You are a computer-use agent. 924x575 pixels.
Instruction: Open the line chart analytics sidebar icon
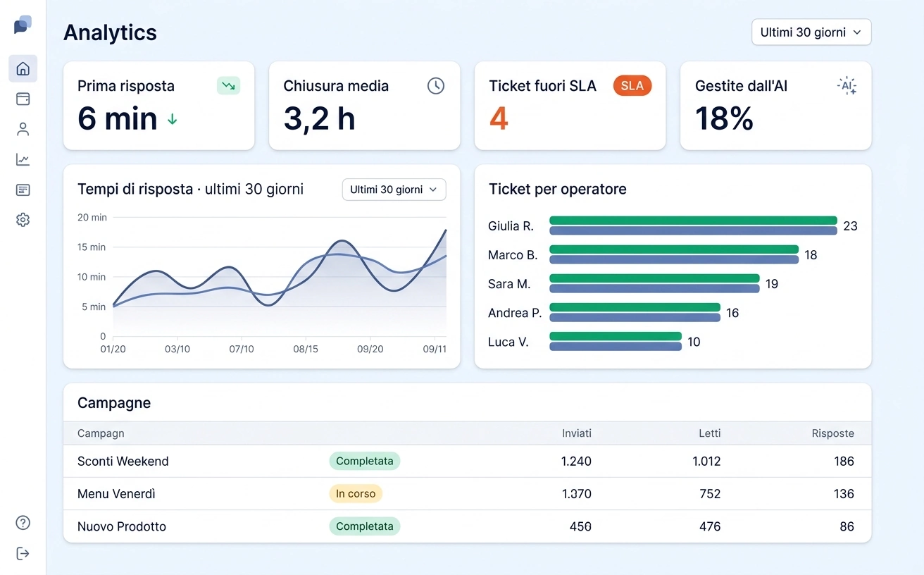click(23, 159)
